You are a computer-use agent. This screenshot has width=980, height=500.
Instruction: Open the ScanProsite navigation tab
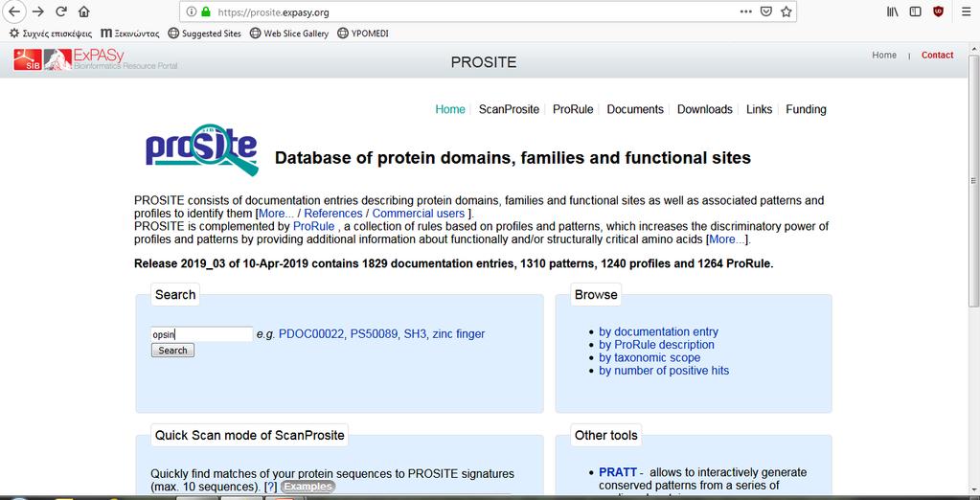[509, 109]
